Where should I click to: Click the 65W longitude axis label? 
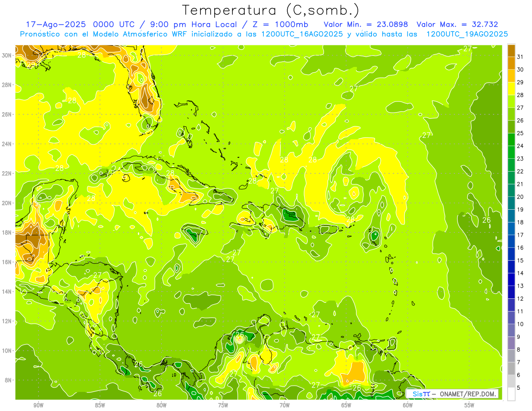pos(346,406)
